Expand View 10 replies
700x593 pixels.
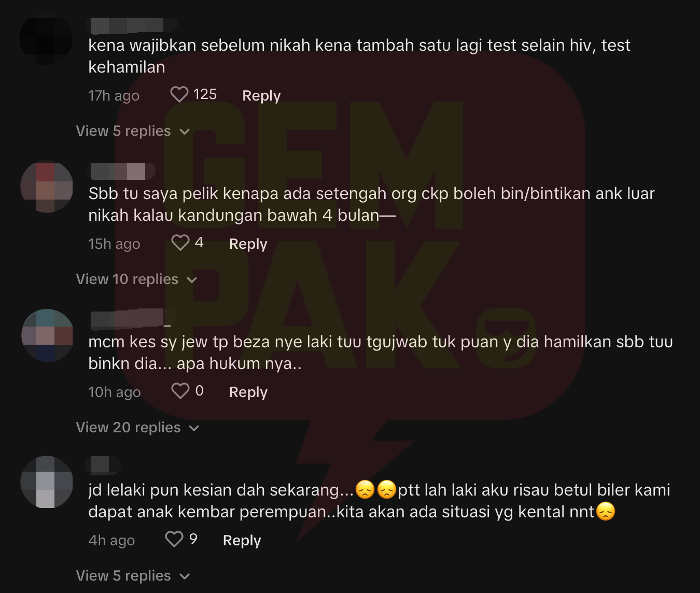coord(136,279)
